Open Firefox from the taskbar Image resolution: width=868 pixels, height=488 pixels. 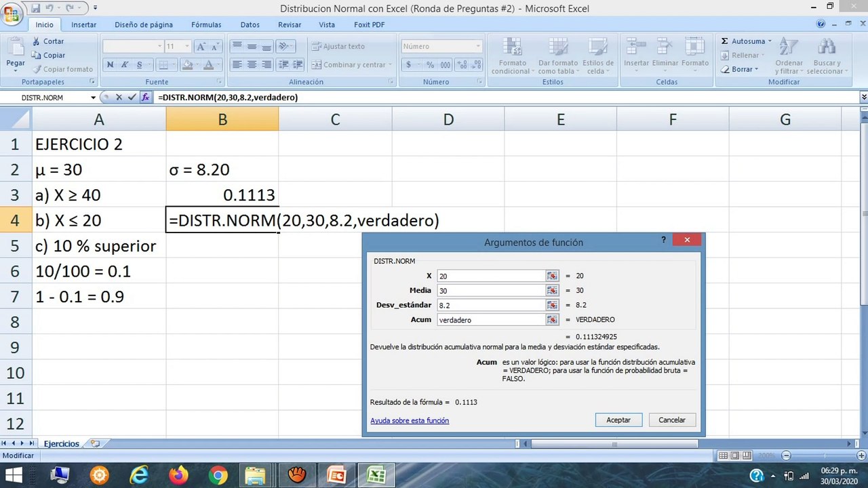tap(179, 475)
